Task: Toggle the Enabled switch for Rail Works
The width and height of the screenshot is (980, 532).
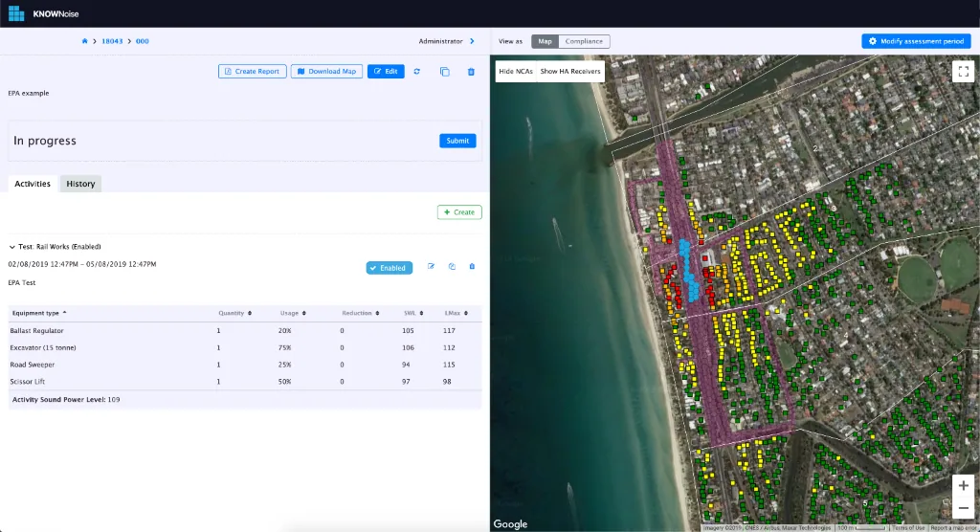Action: click(389, 268)
